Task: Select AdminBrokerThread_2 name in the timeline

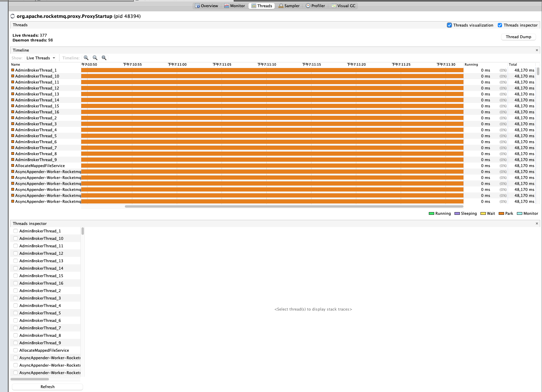Action: [x=36, y=118]
